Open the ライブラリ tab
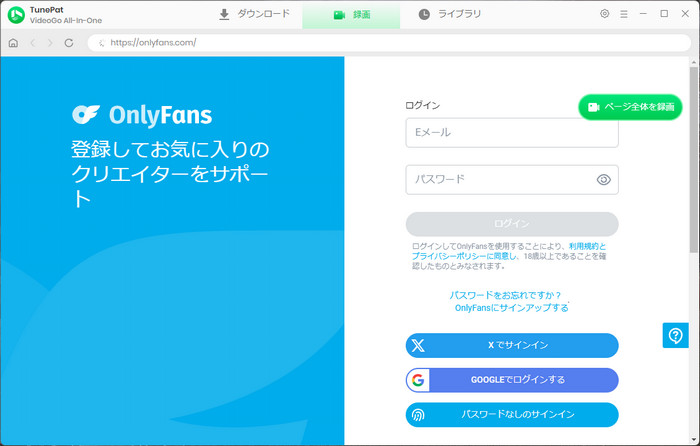 pos(450,14)
